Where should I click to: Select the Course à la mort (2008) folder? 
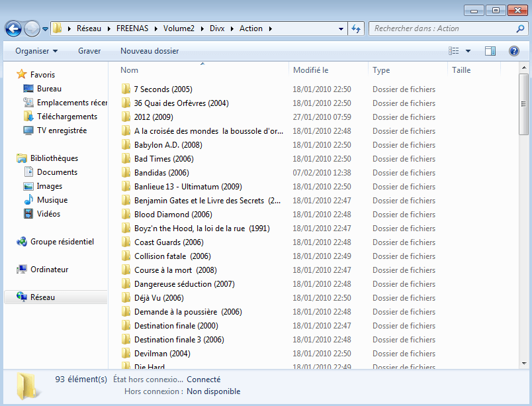[x=175, y=270]
